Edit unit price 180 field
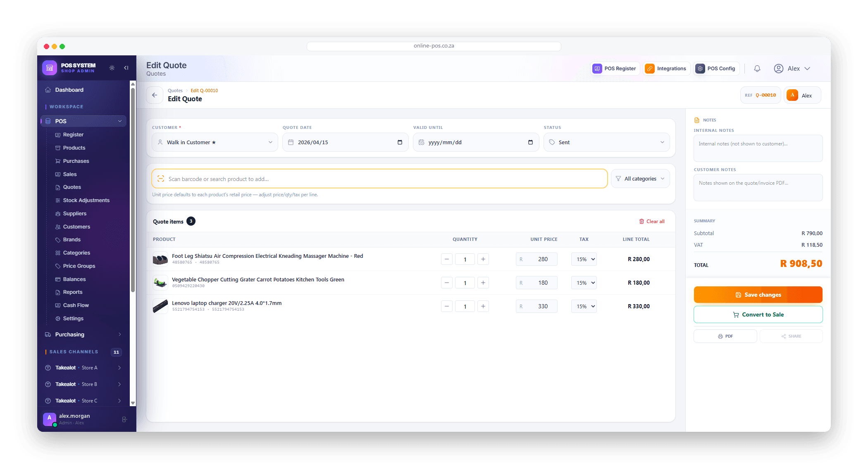868x469 pixels. (537, 283)
